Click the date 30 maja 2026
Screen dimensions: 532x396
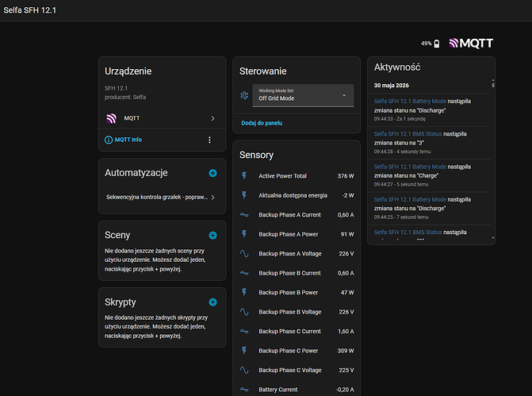coord(391,85)
